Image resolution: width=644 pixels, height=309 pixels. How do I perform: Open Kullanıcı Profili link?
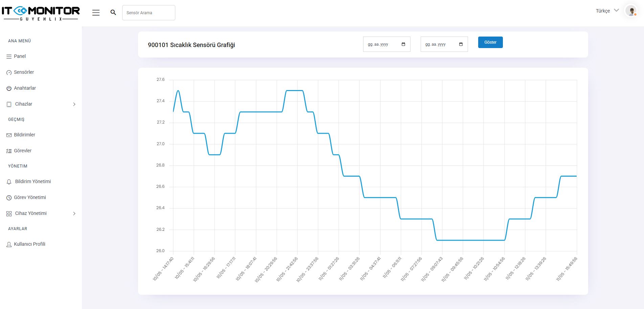(29, 244)
